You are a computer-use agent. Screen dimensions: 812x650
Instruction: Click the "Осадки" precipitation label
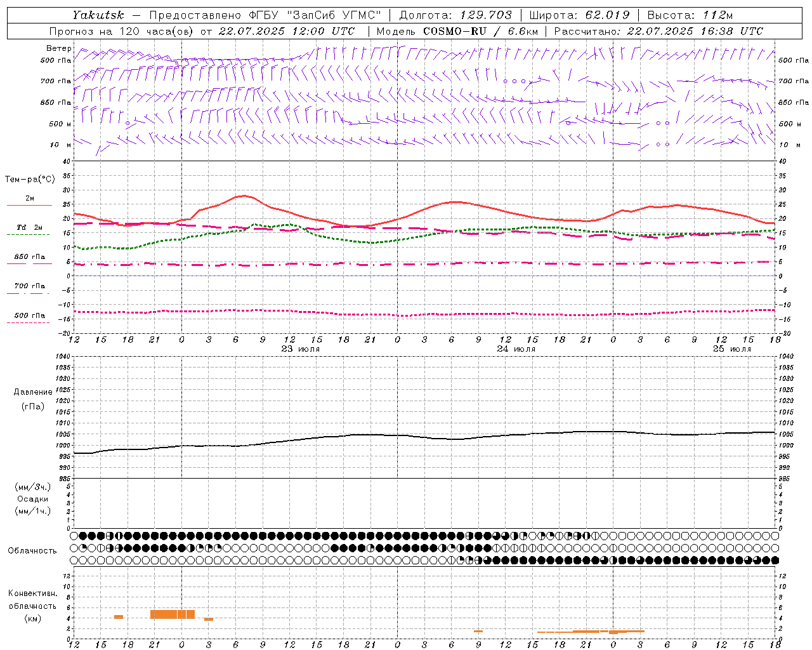pos(33,499)
